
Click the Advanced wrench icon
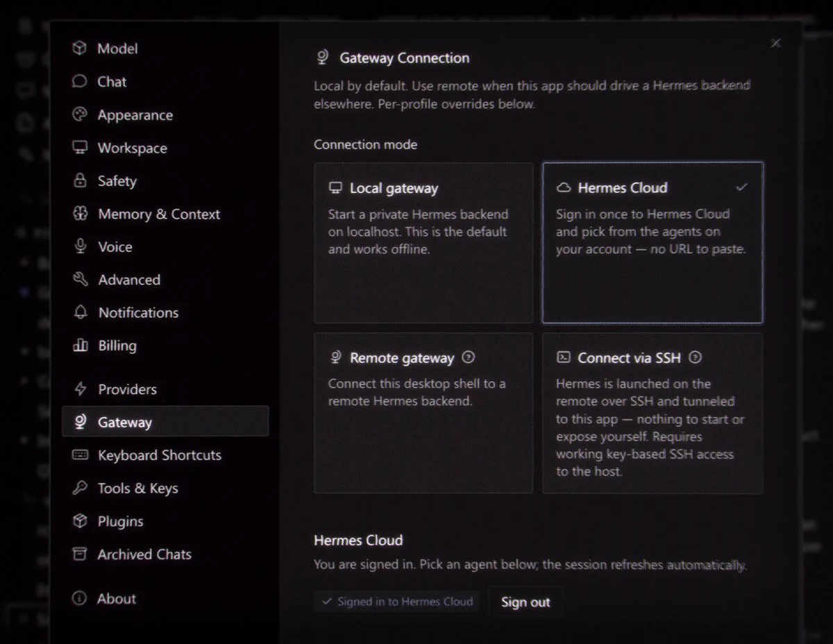[x=80, y=280]
